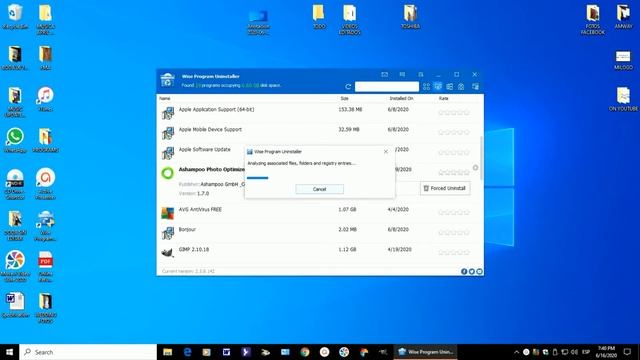Rate Apple Application Support with stars
The image size is (640, 360).
(x=453, y=112)
